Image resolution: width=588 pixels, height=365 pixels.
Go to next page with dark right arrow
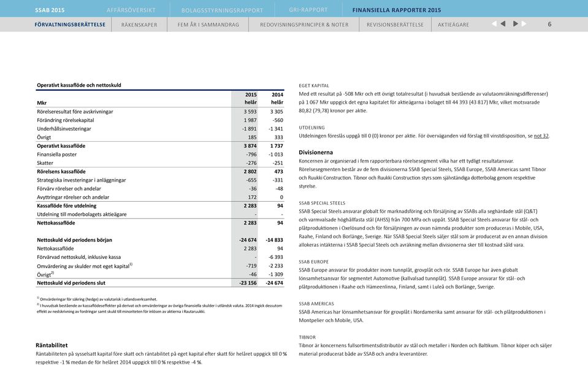pyautogui.click(x=516, y=24)
